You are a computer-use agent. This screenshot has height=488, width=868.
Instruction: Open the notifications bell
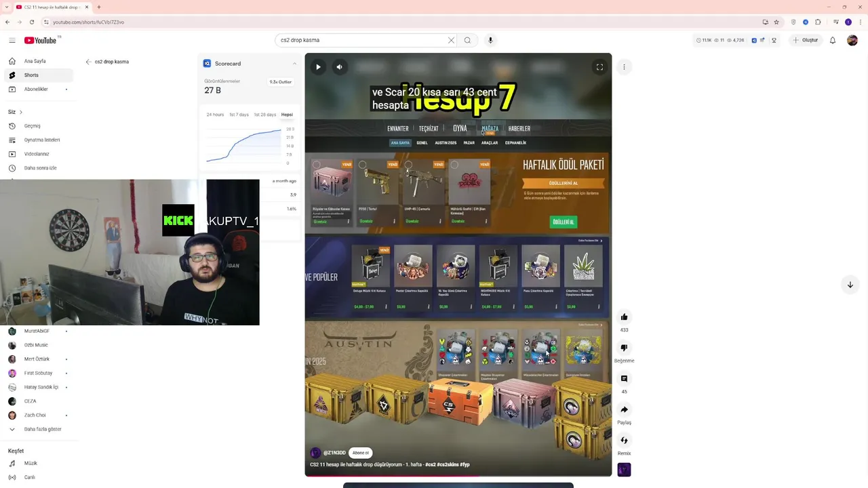click(x=833, y=40)
